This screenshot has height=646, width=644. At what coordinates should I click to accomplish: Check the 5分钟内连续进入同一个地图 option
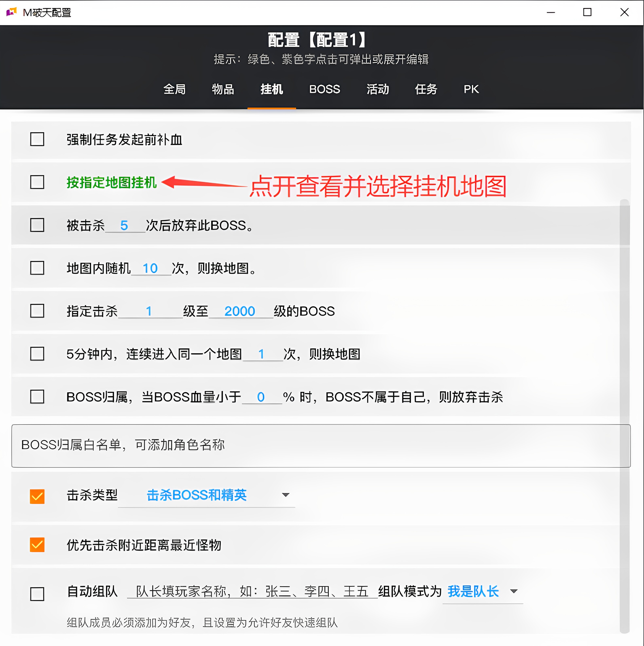37,354
